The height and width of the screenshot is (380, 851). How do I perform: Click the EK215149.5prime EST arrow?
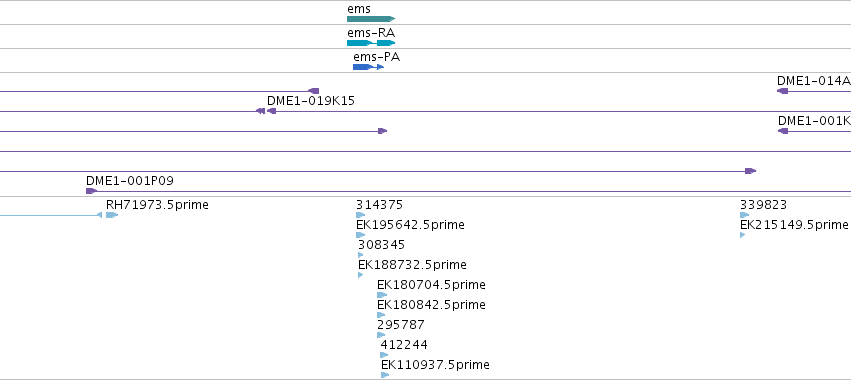pyautogui.click(x=742, y=235)
